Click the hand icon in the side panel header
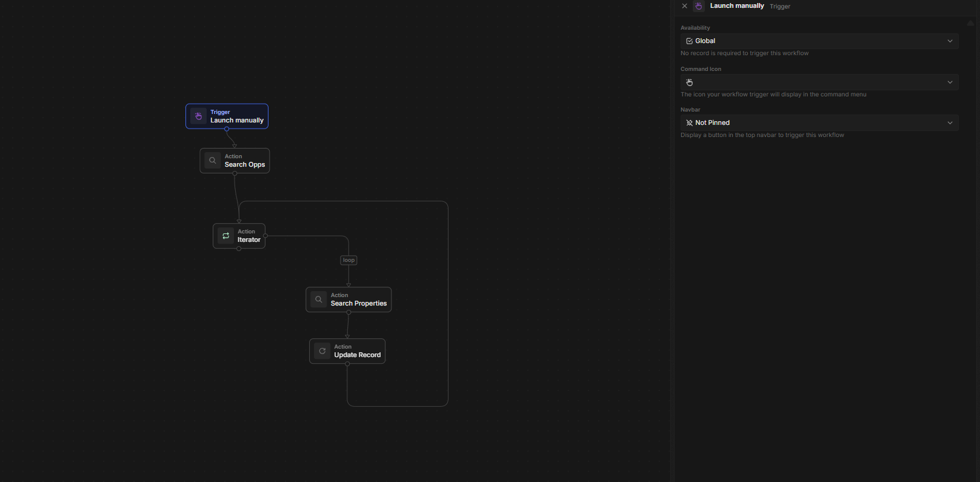This screenshot has width=980, height=482. coord(699,6)
